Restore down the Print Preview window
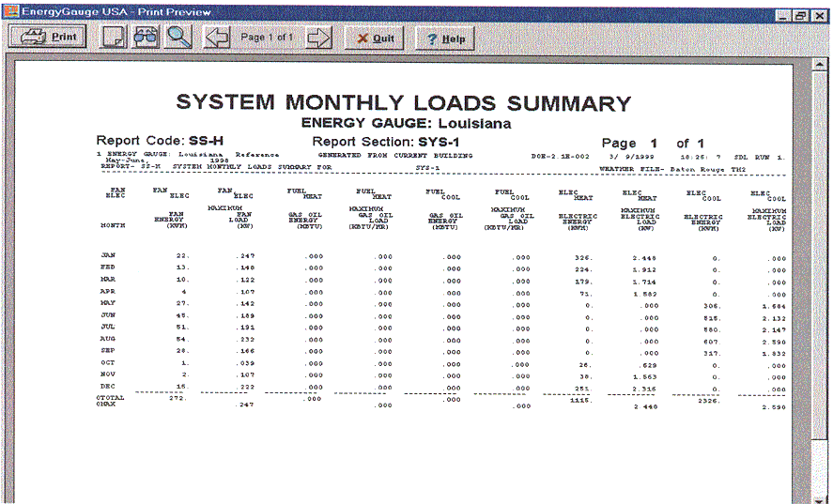This screenshot has width=833, height=504. [x=800, y=16]
